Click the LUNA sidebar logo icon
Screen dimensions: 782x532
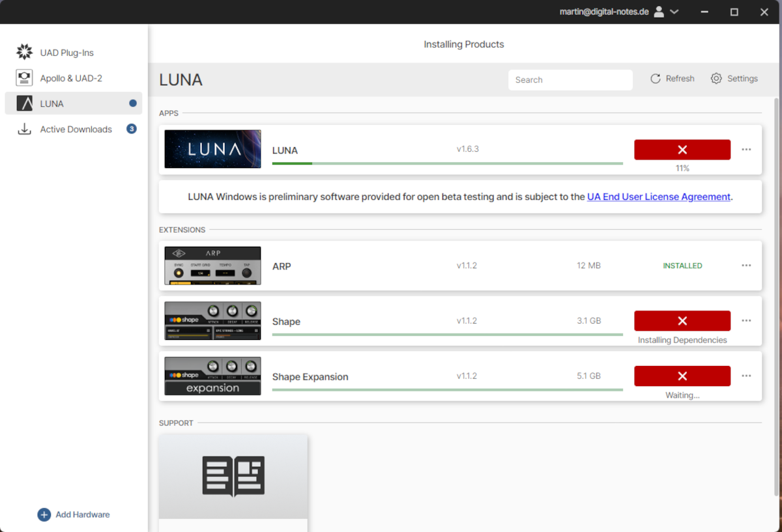tap(25, 104)
